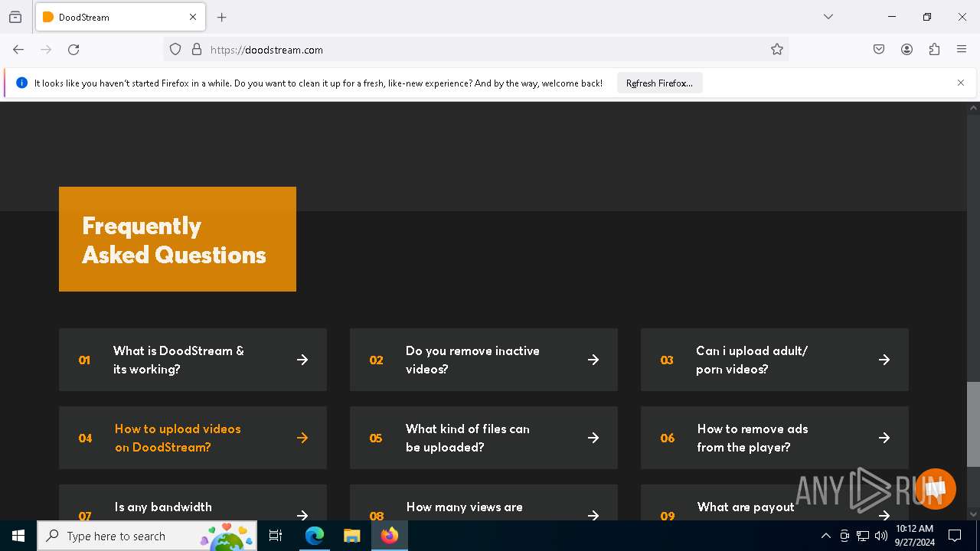This screenshot has height=551, width=980.
Task: Click orange arrow on FAQ 04
Action: 302,438
